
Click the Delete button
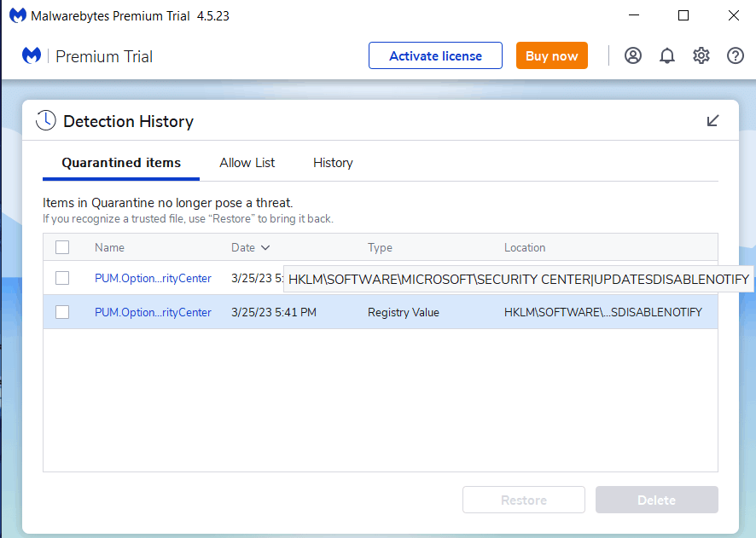click(657, 500)
